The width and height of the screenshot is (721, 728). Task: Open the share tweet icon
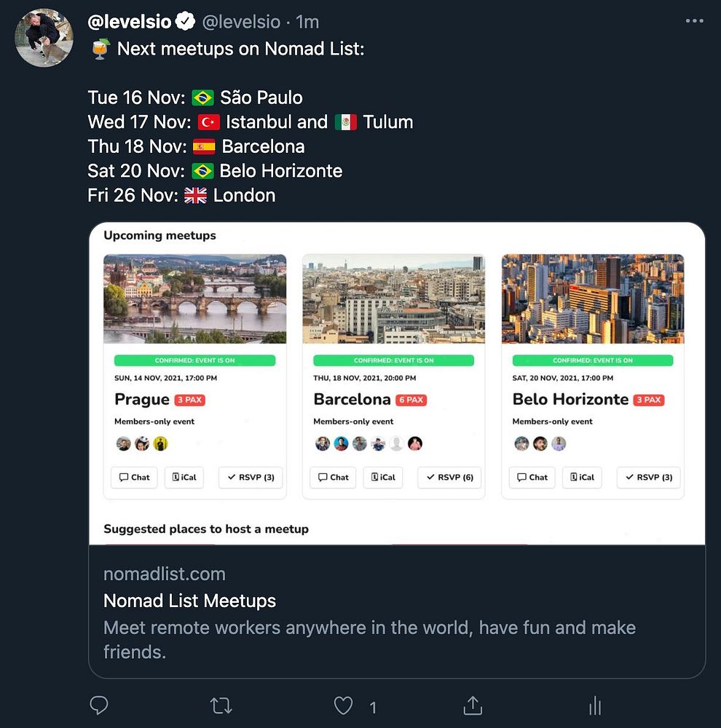click(473, 705)
